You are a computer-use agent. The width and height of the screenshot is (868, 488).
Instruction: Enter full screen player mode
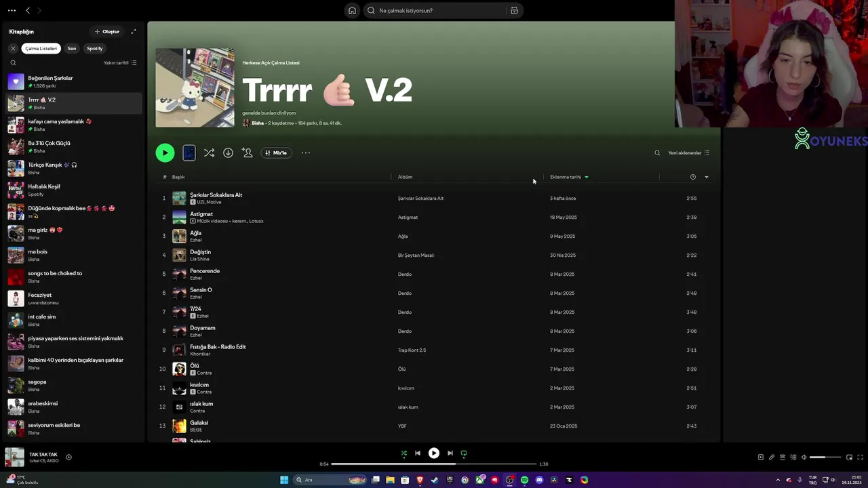click(861, 457)
